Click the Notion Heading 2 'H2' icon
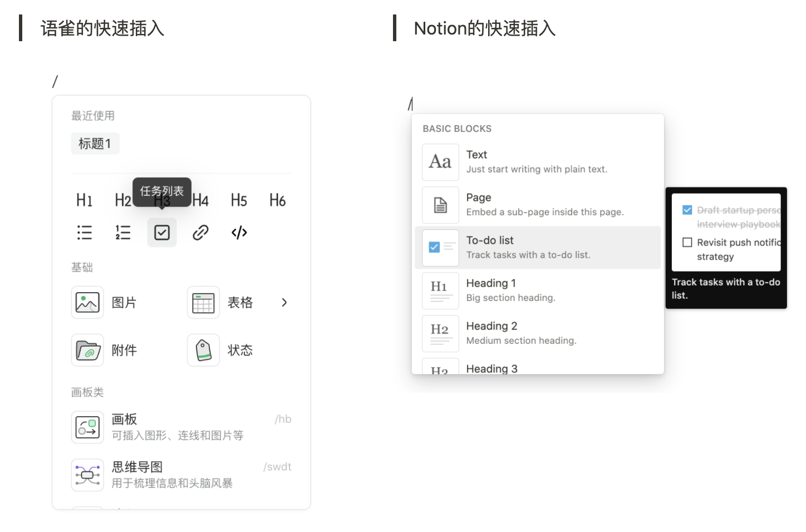This screenshot has width=806, height=532. tap(440, 333)
